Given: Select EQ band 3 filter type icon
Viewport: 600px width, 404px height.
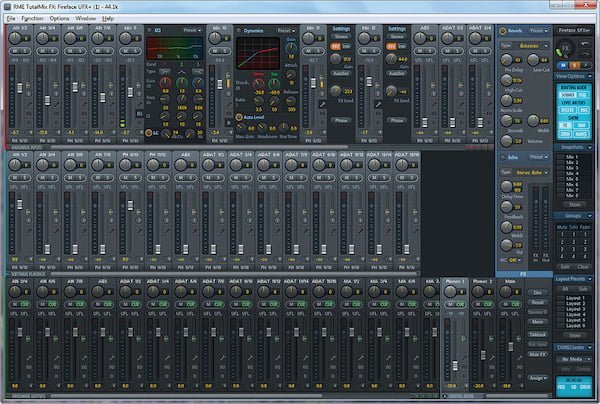Looking at the screenshot, I should pos(198,72).
